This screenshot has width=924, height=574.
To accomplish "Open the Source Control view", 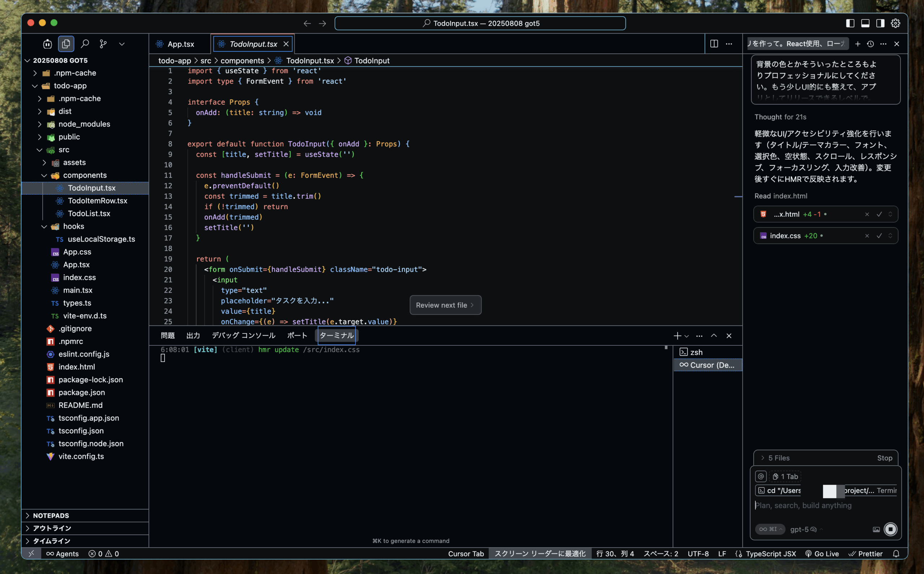I will pos(103,44).
